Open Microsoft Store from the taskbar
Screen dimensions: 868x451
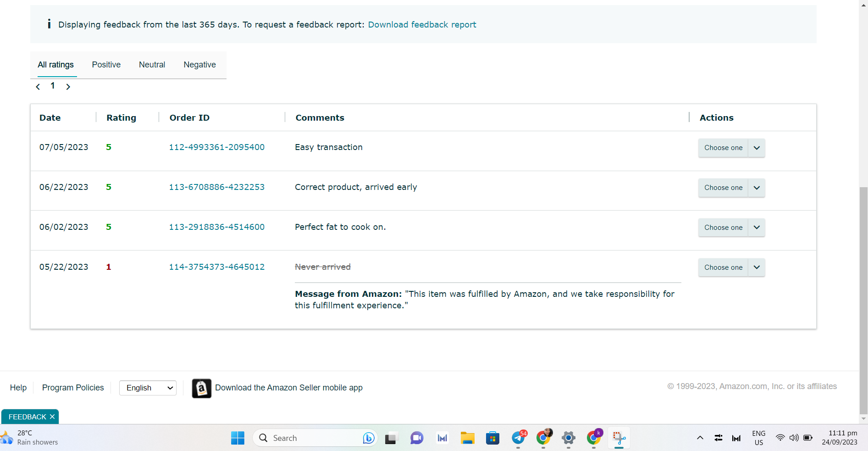point(492,438)
